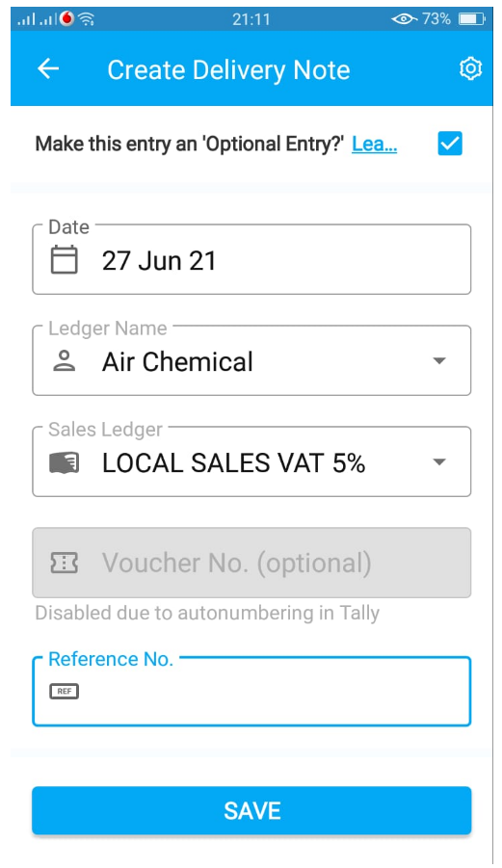The width and height of the screenshot is (502, 868).
Task: Go back using the arrow icon
Action: [x=48, y=68]
